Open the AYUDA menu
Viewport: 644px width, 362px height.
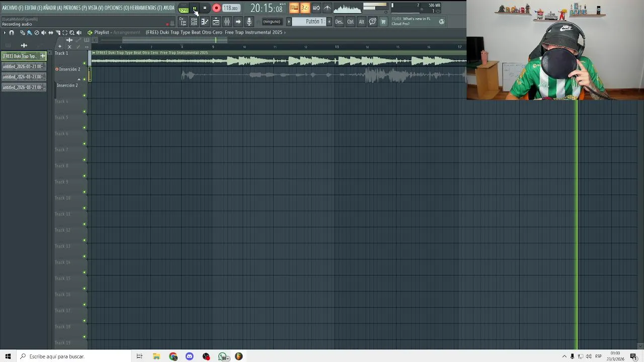tap(169, 8)
